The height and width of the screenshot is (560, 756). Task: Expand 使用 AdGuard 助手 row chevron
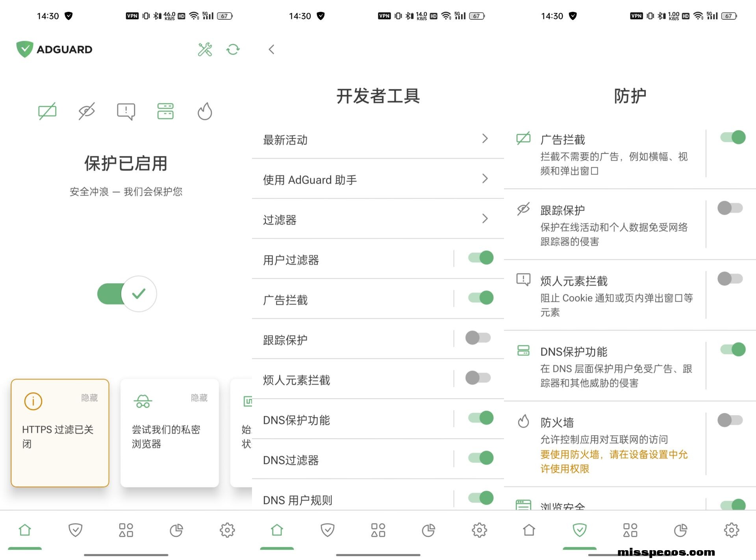[x=485, y=179]
